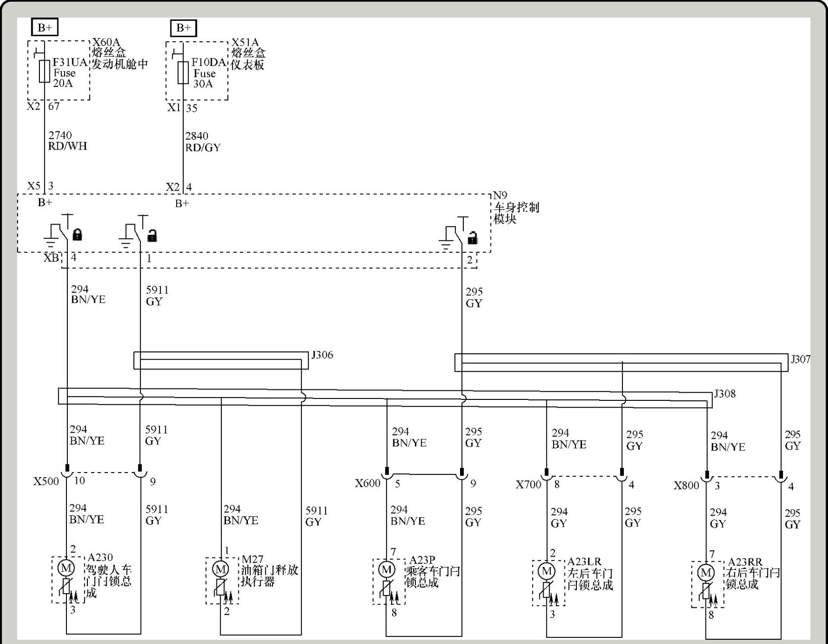The width and height of the screenshot is (828, 644).
Task: Click the J306 splice label
Action: coord(322,355)
